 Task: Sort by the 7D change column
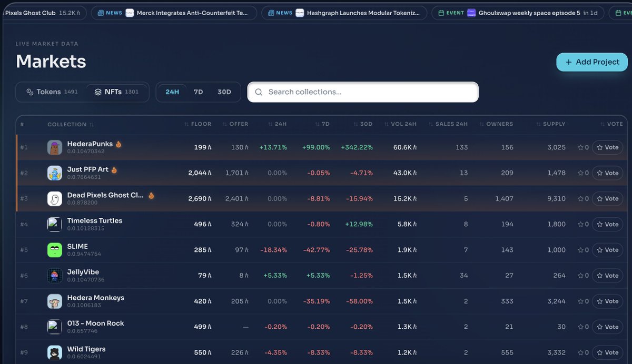pos(322,124)
